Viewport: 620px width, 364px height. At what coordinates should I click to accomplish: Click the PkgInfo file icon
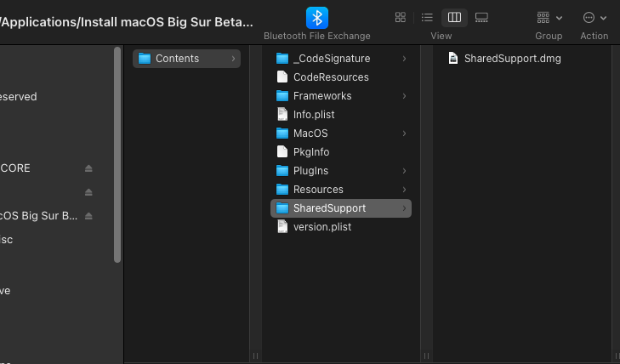click(x=284, y=152)
